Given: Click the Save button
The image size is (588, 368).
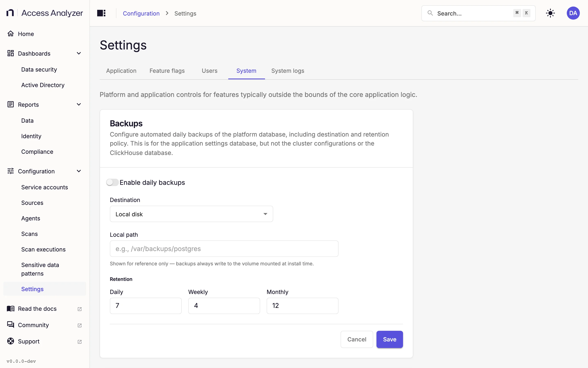Looking at the screenshot, I should click(390, 339).
